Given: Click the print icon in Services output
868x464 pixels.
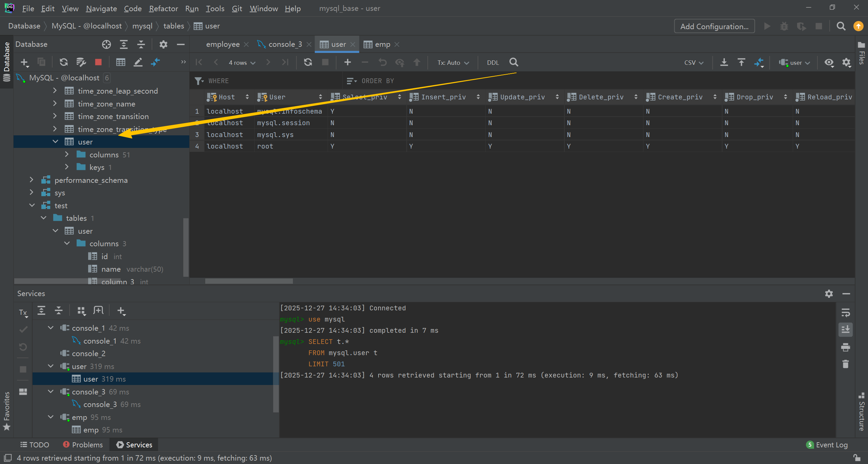Looking at the screenshot, I should [x=845, y=347].
